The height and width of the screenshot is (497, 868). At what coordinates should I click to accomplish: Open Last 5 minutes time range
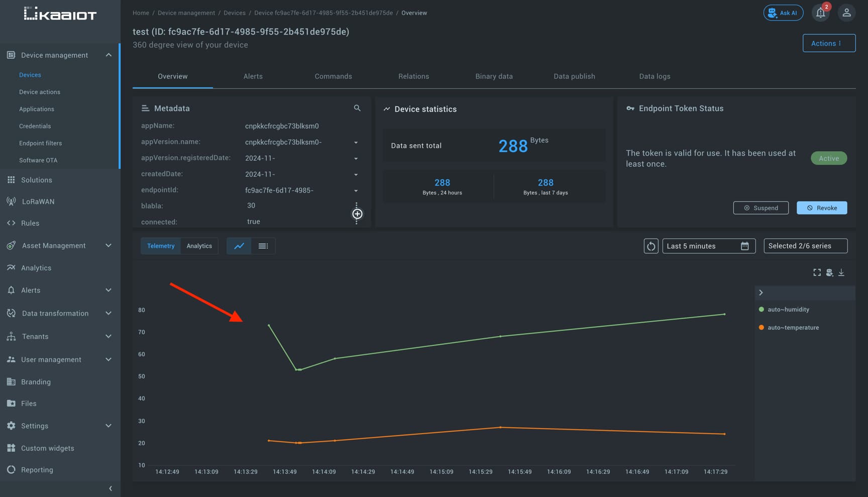(x=709, y=246)
